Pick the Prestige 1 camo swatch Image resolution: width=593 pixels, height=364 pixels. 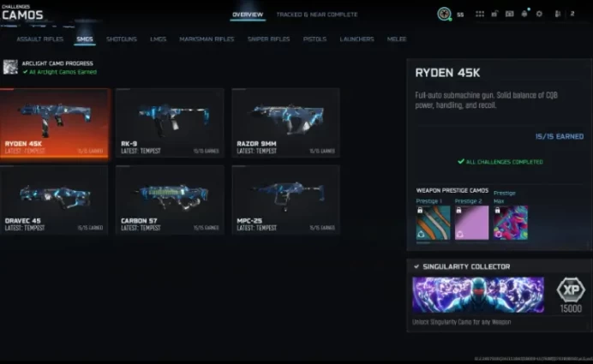coord(433,223)
